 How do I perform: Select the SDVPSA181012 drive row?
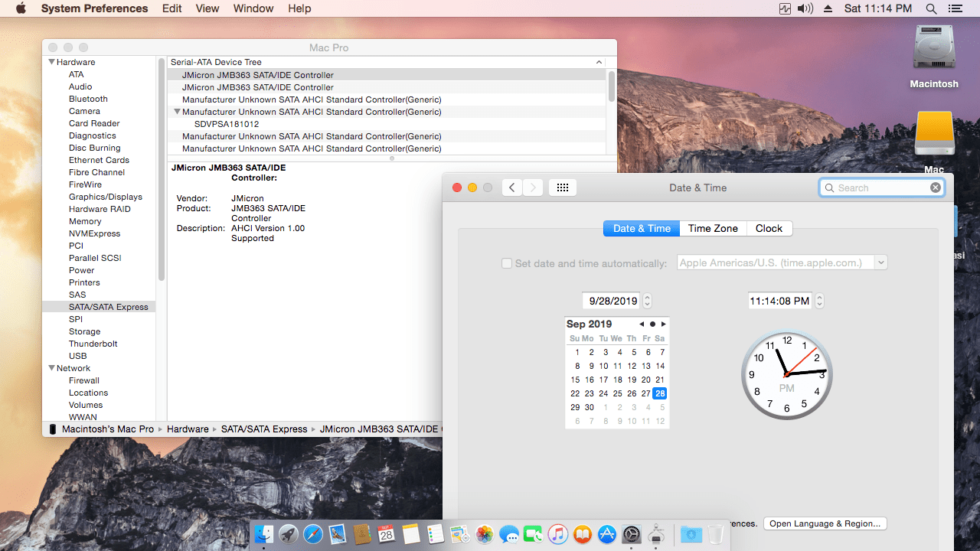tap(387, 124)
